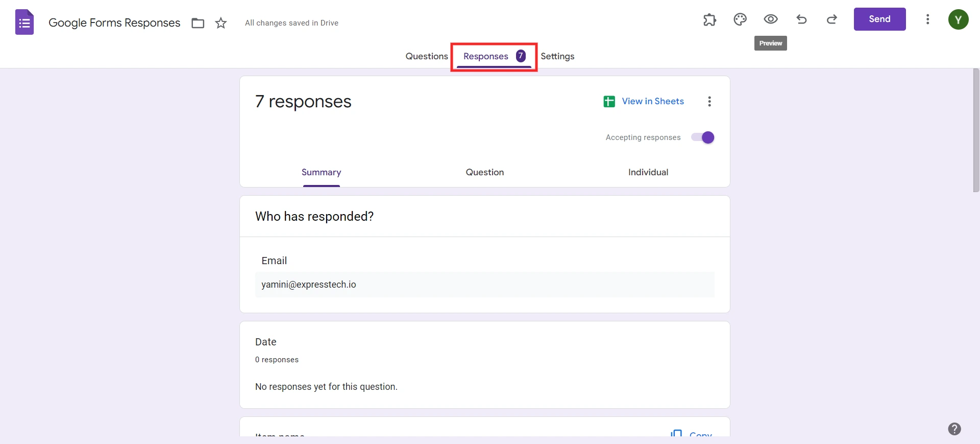Click the 7 responses heading
980x444 pixels.
point(303,101)
